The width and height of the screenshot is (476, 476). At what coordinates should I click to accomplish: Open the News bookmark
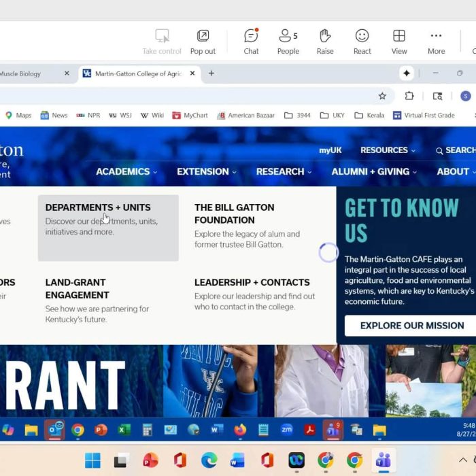[x=54, y=116]
